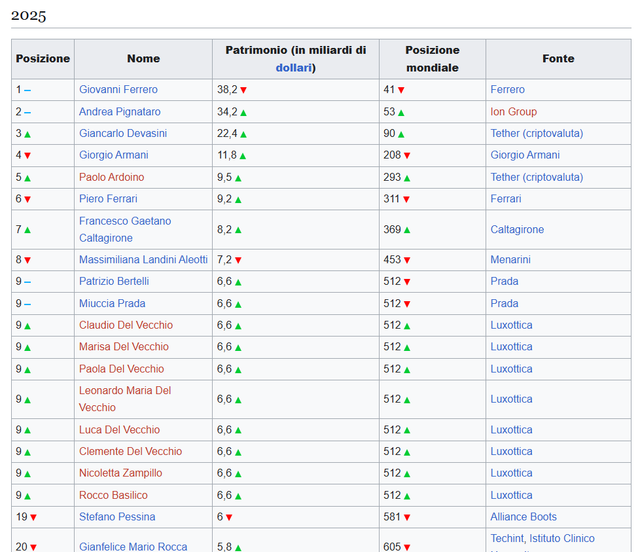Click the blue dash beside position 1
Image resolution: width=640 pixels, height=552 pixels.
(28, 90)
